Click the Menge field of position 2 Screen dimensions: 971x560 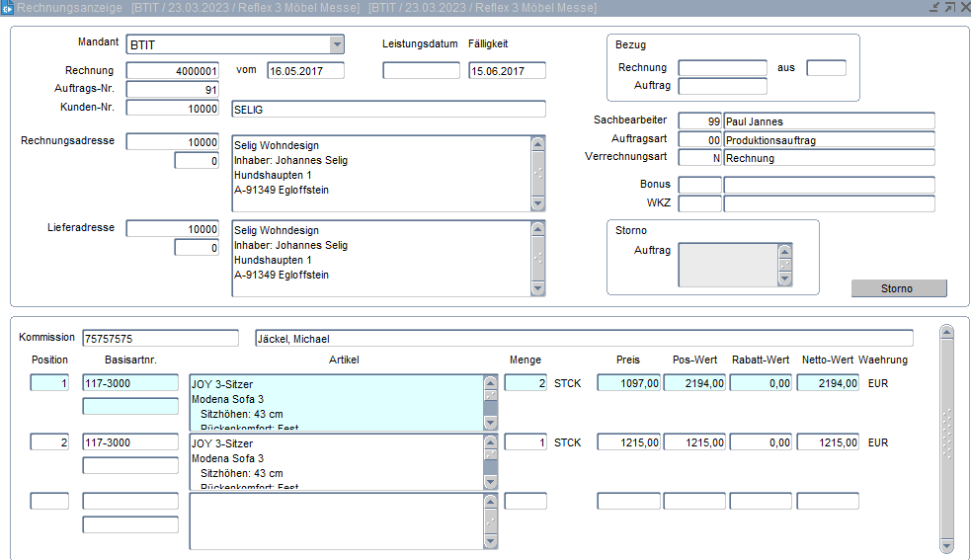click(525, 442)
